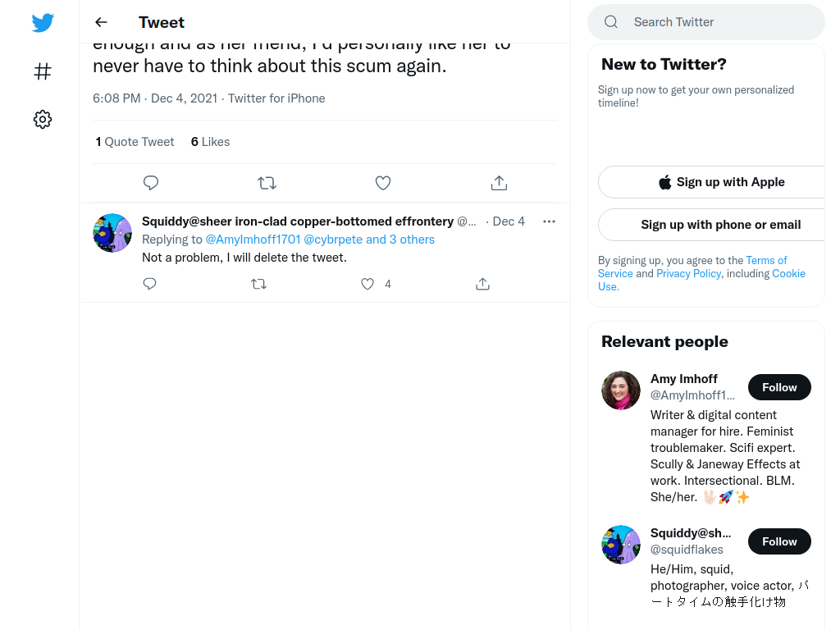The image size is (840, 630).
Task: View the 1 Quote Tweet
Action: point(135,142)
